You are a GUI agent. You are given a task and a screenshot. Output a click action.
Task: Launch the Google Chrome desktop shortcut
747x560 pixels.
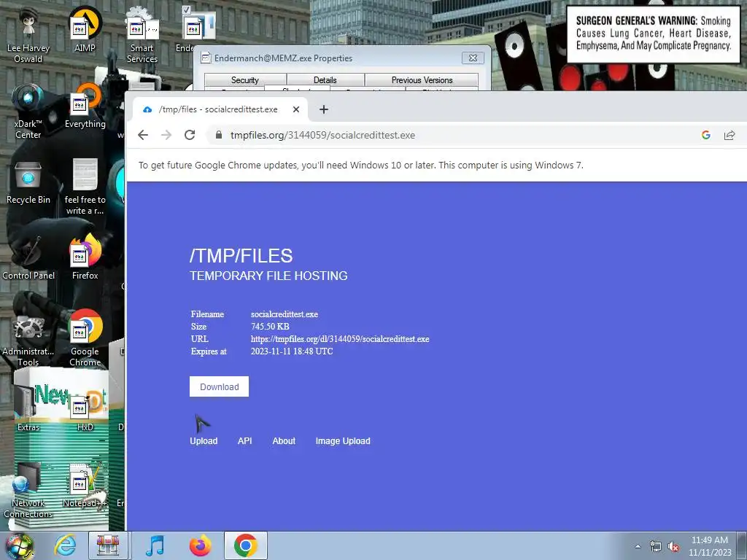(85, 339)
